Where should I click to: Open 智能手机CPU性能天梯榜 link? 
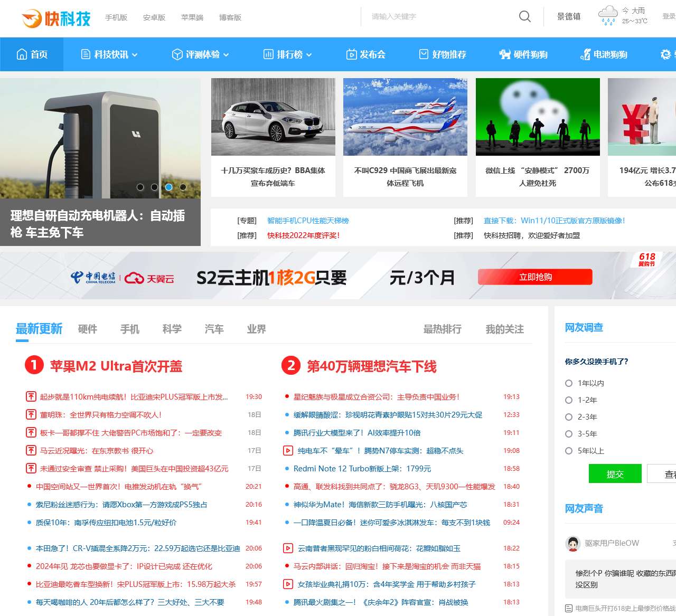point(308,221)
